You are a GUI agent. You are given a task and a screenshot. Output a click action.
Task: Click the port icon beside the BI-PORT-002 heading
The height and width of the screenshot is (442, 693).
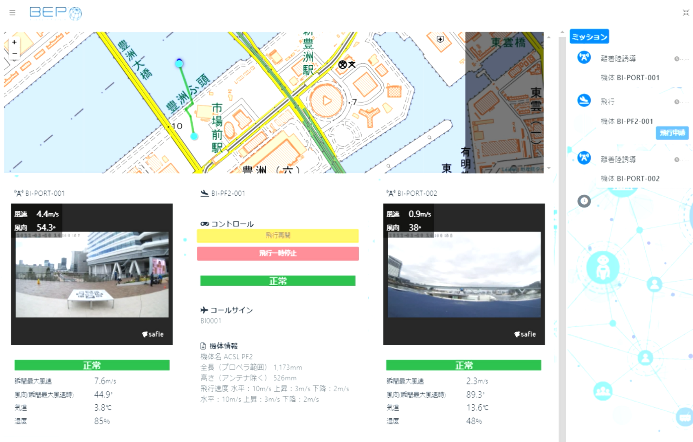point(391,193)
